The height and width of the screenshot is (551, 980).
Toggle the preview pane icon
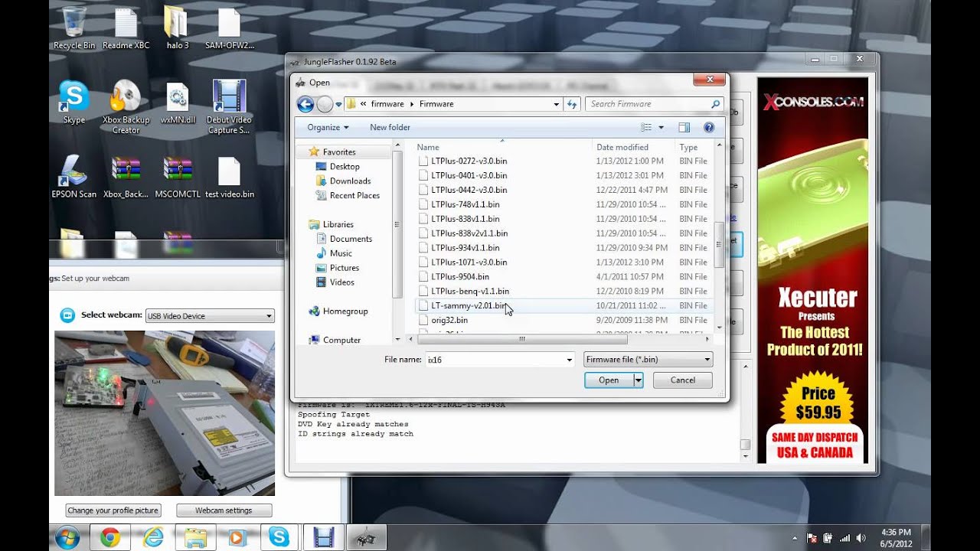tap(684, 128)
